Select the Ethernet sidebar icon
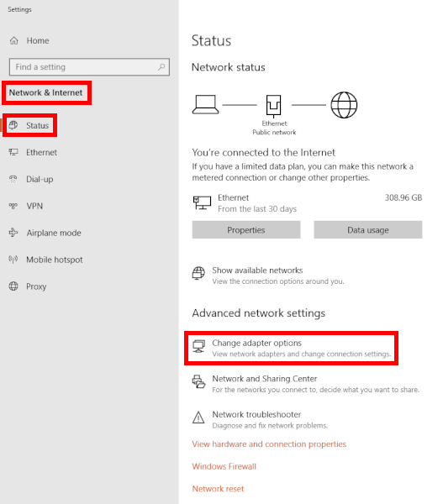Screen dimensions: 443x504 click(x=13, y=152)
